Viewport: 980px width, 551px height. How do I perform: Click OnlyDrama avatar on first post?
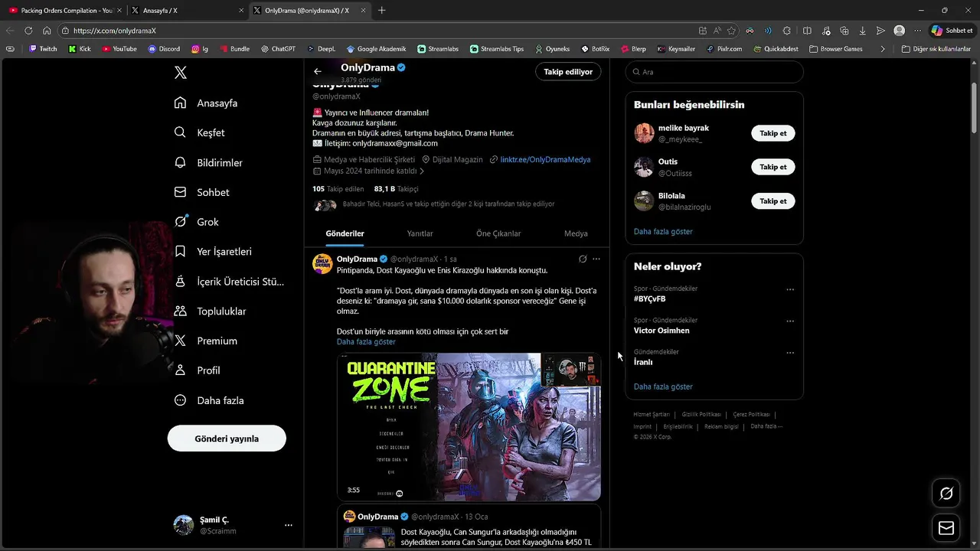(x=322, y=264)
